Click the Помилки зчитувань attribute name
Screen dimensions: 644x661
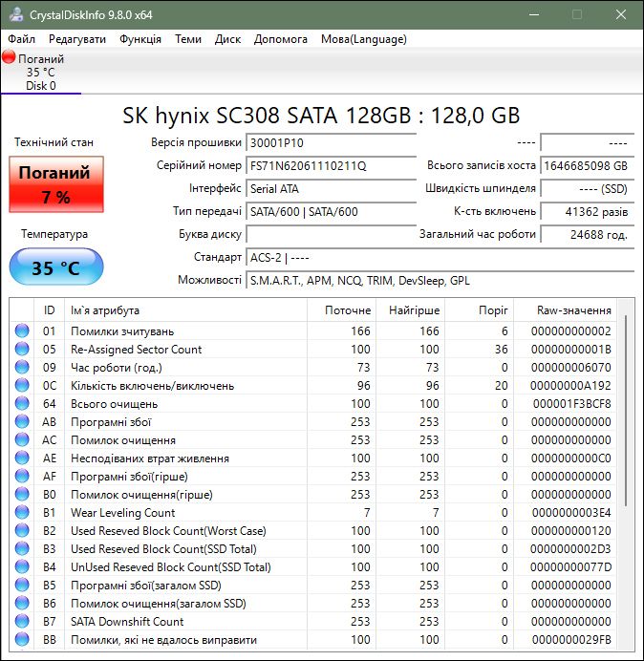click(122, 331)
